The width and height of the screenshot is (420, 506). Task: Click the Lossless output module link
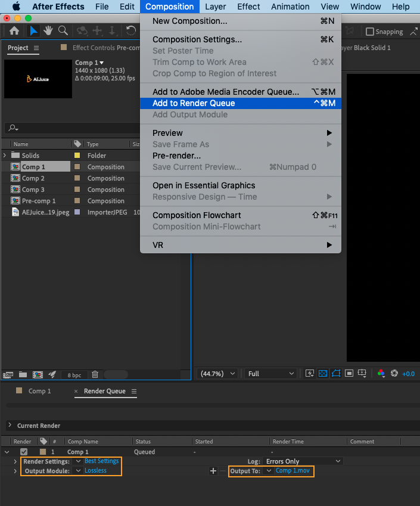95,470
